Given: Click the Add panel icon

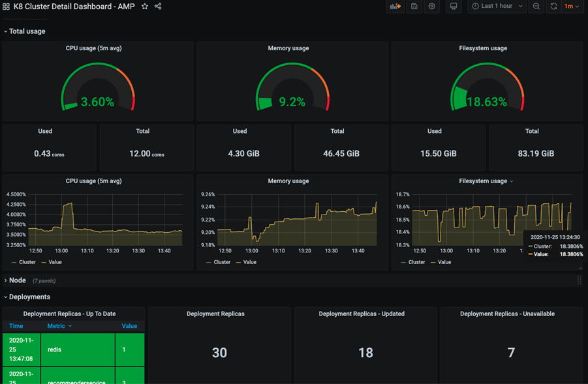Looking at the screenshot, I should coord(395,7).
